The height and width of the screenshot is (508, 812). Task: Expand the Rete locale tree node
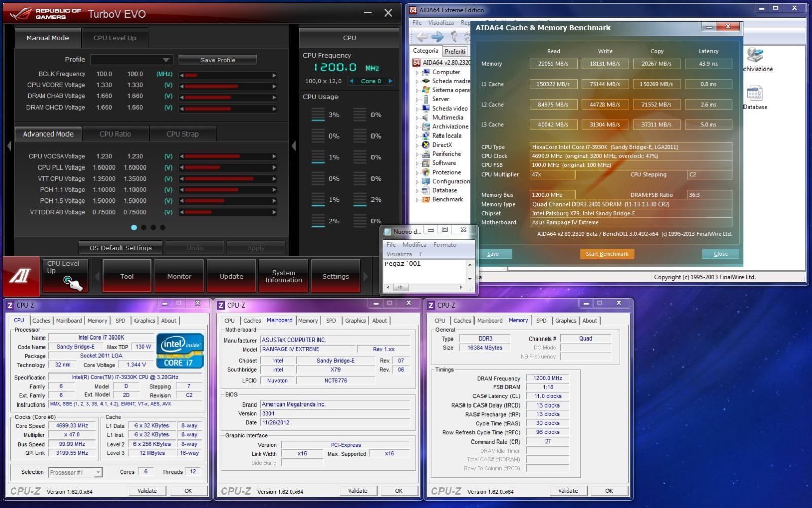point(417,137)
